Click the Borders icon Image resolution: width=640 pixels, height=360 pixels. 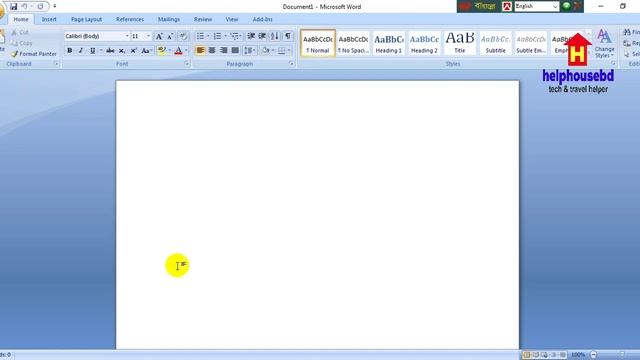tap(281, 51)
